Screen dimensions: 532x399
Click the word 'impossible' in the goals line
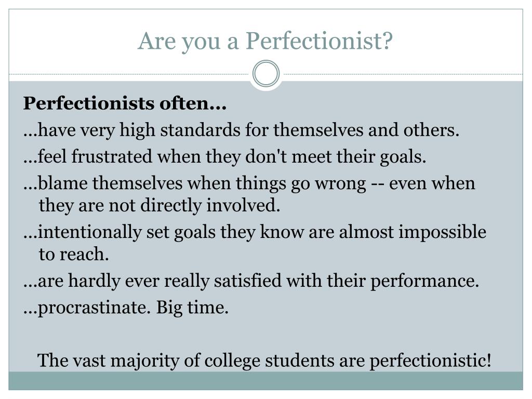point(443,232)
